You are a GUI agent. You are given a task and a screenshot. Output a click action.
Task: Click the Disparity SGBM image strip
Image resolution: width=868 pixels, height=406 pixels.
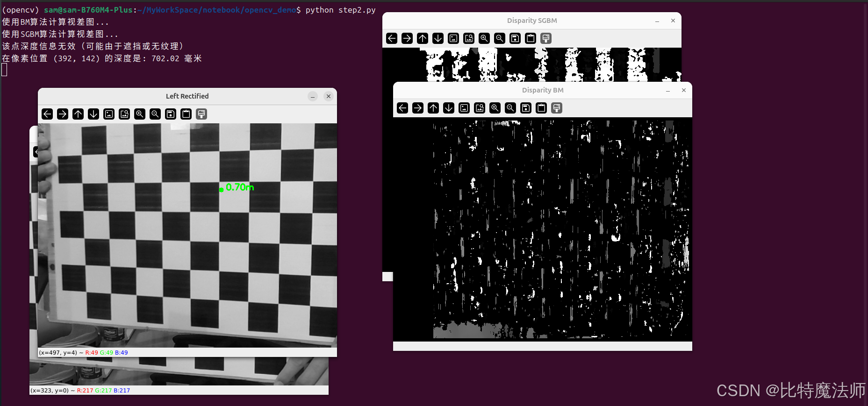tap(531, 64)
